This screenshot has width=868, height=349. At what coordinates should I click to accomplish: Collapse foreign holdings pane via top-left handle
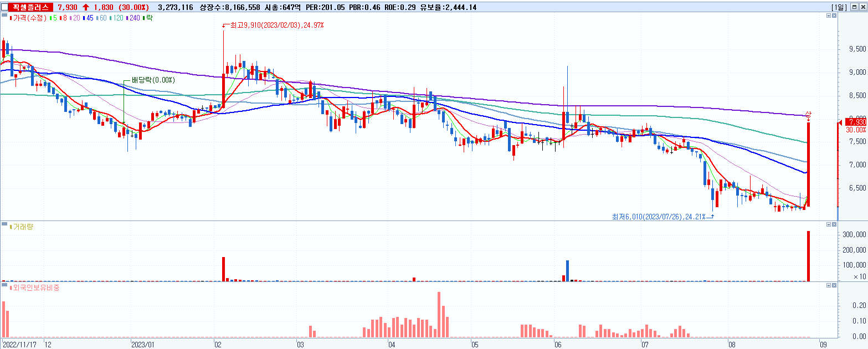(4, 286)
